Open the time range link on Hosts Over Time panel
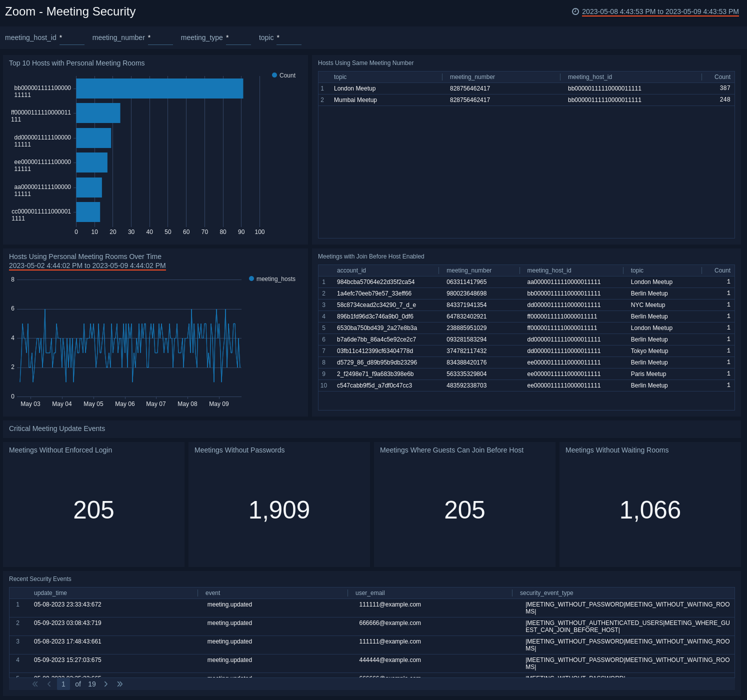The width and height of the screenshot is (747, 700). pos(87,265)
